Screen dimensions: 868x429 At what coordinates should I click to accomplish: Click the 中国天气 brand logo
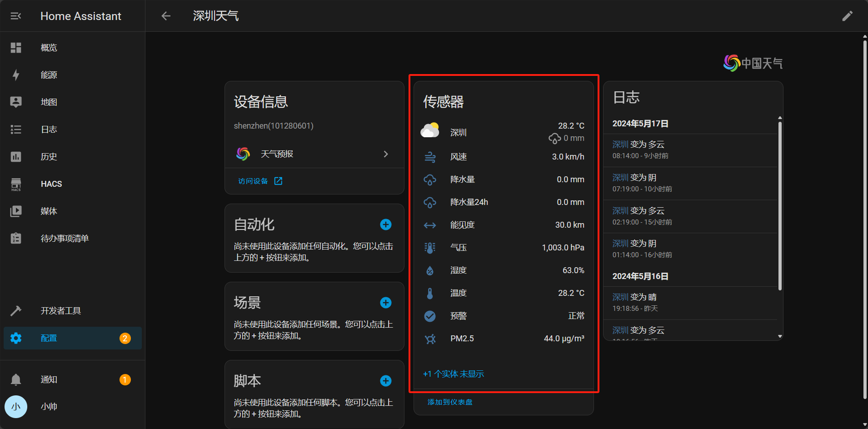coord(753,63)
